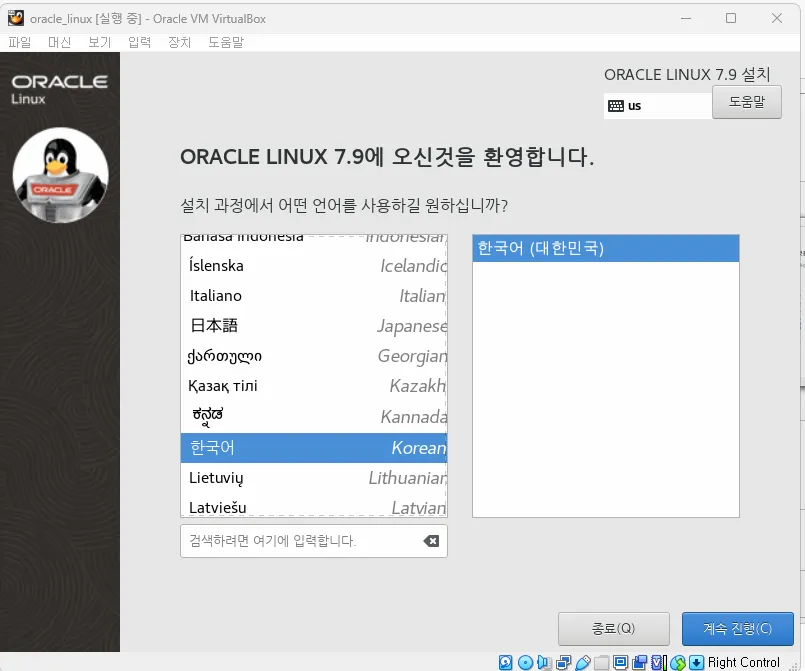
Task: Click the network adapters status icon
Action: coord(563,662)
